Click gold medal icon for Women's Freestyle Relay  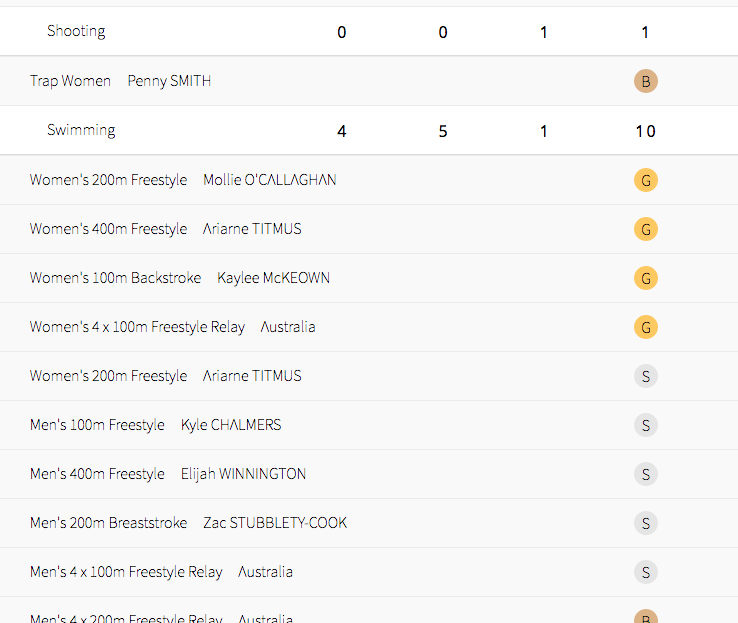click(x=645, y=327)
